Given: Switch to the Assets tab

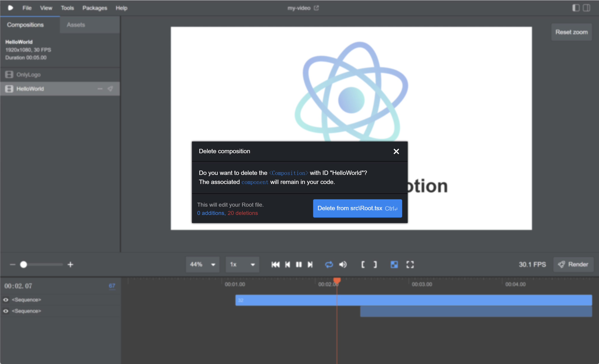Looking at the screenshot, I should tap(76, 25).
